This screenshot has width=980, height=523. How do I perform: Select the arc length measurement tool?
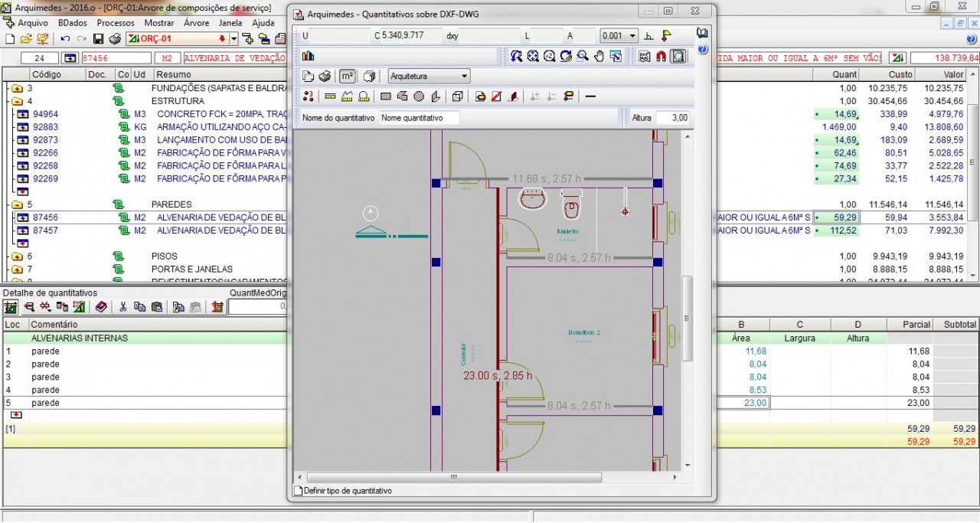coord(364,96)
